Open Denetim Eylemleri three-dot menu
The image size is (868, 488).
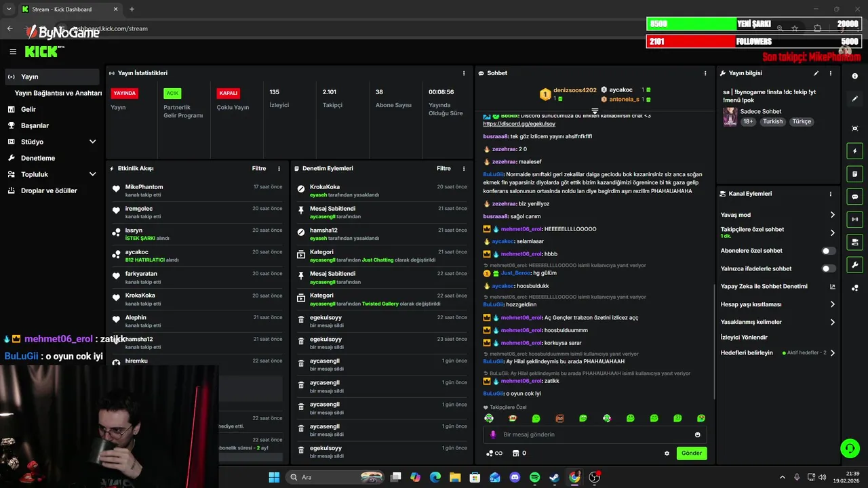(464, 168)
